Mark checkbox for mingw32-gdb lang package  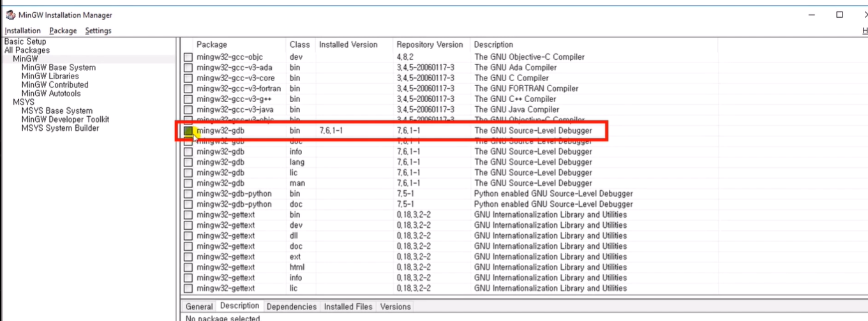[188, 162]
